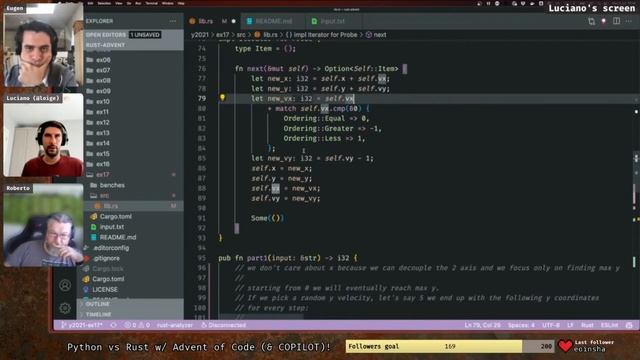Click the LICENSE file icon
The image size is (640, 360).
point(86,289)
